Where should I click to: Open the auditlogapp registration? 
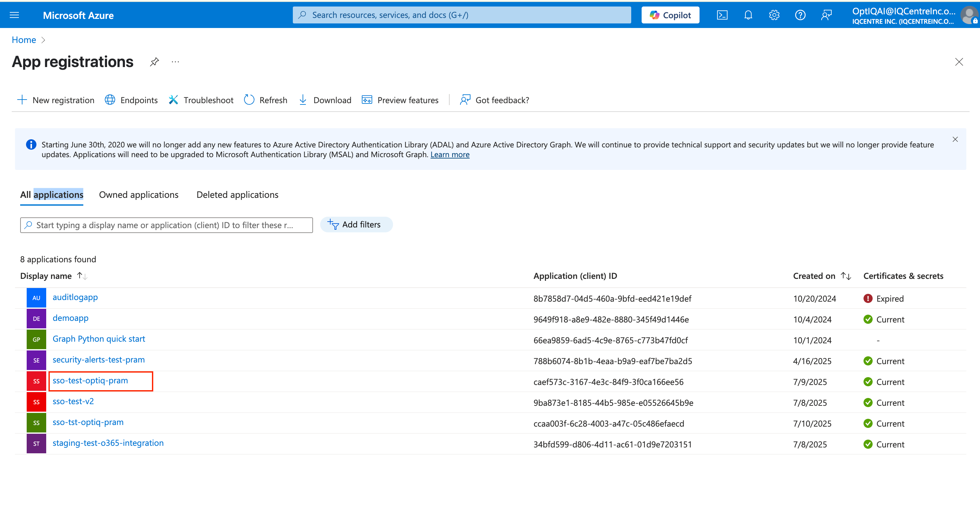tap(75, 297)
